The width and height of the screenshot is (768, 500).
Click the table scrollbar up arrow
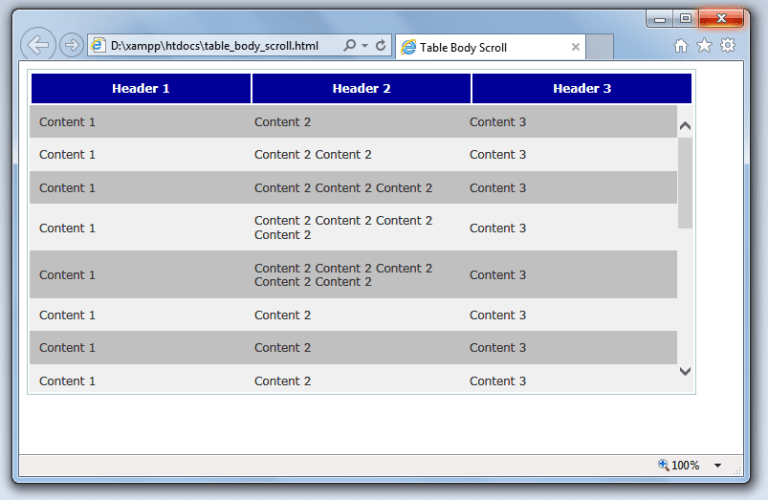click(685, 126)
